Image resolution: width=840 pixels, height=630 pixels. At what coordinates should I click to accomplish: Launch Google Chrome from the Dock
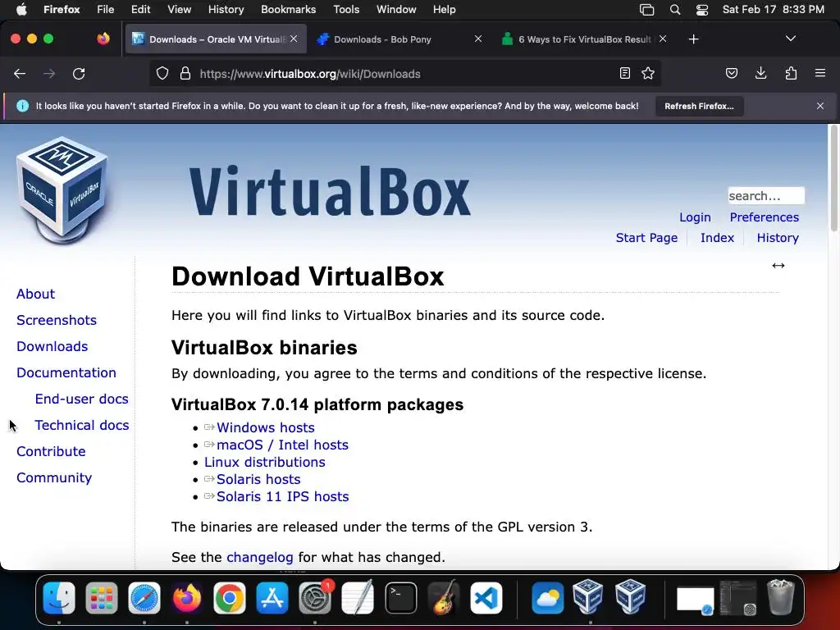230,598
